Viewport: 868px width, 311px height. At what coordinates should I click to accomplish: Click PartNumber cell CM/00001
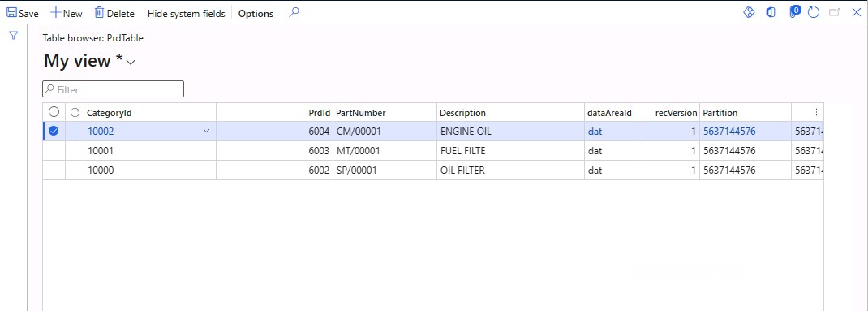pyautogui.click(x=385, y=132)
